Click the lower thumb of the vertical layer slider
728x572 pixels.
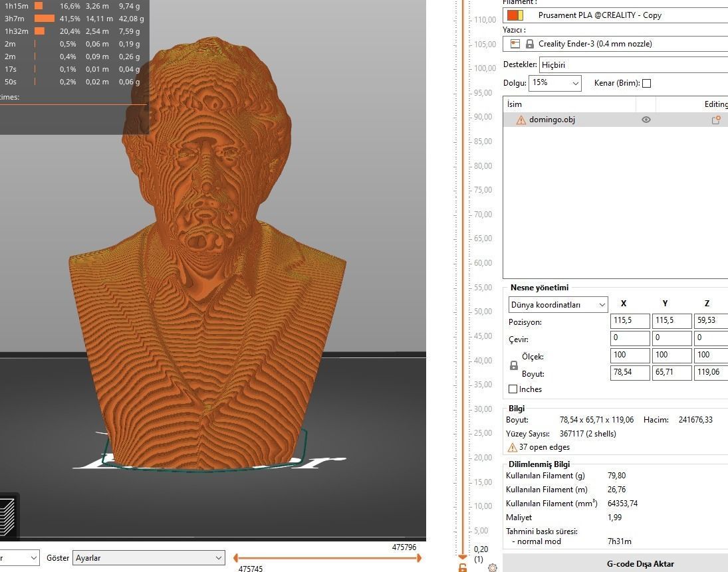pyautogui.click(x=463, y=557)
